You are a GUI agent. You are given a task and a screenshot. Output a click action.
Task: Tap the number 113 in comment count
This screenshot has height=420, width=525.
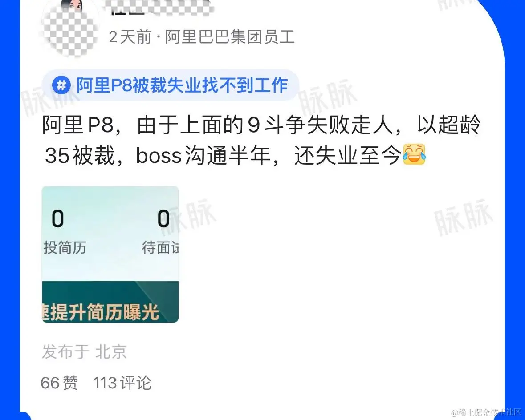(x=105, y=383)
